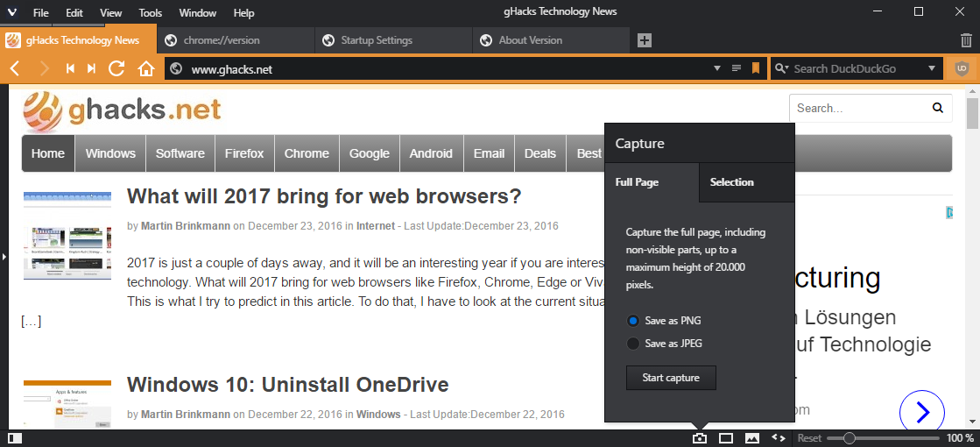Open the search engine selector dropdown
Screen dimensions: 980x447
[782, 68]
